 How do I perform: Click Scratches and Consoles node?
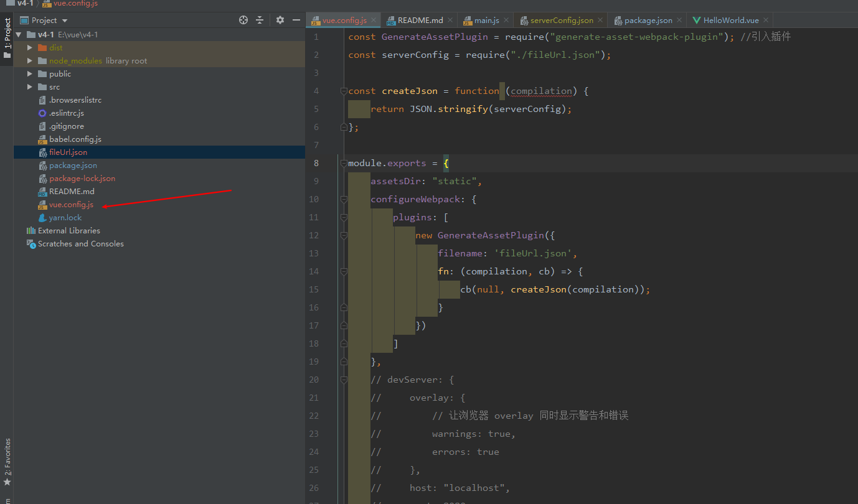[80, 243]
